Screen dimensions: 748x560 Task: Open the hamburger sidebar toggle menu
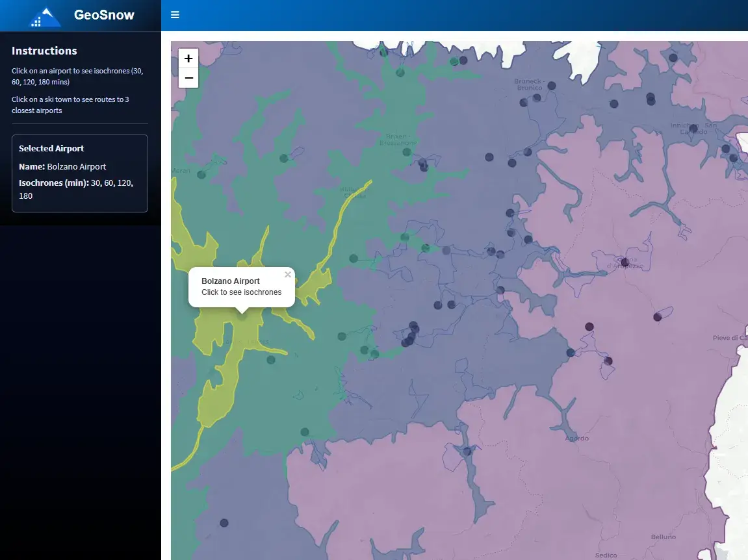click(175, 15)
